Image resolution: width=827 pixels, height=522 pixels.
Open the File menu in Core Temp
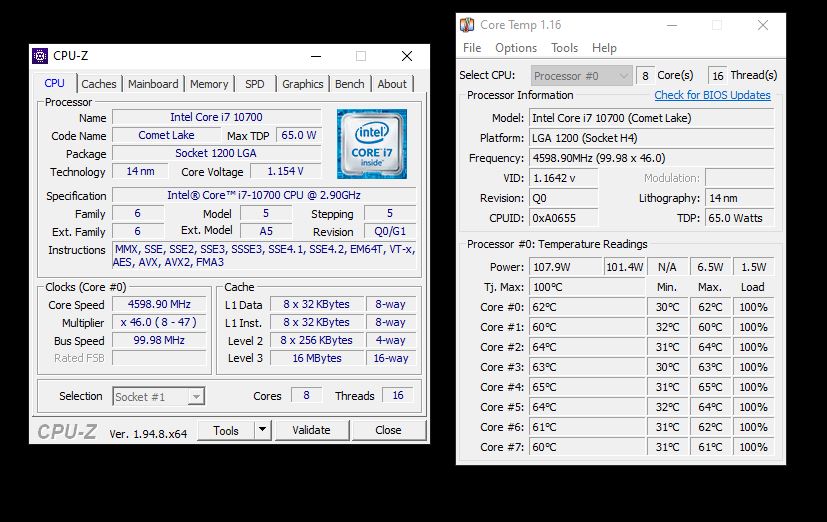tap(472, 47)
